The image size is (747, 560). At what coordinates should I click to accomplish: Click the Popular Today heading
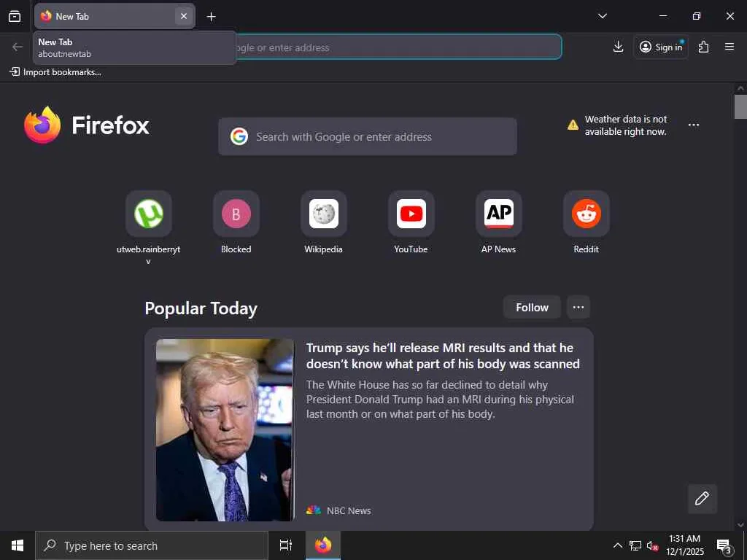pos(201,308)
